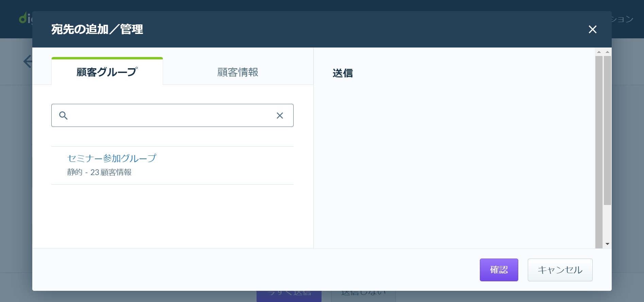
Task: Click the 静的 - 23 顧客情報 group row
Action: coord(172,165)
